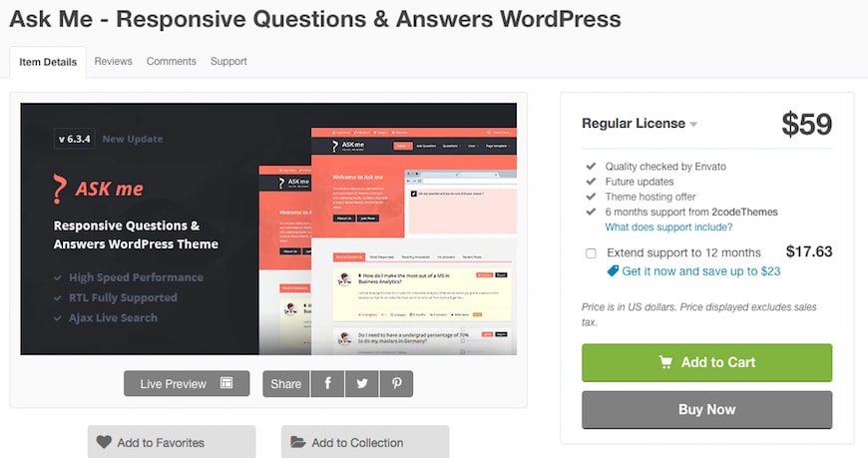
Task: Click the price tag icon beside save offer
Action: pyautogui.click(x=613, y=270)
